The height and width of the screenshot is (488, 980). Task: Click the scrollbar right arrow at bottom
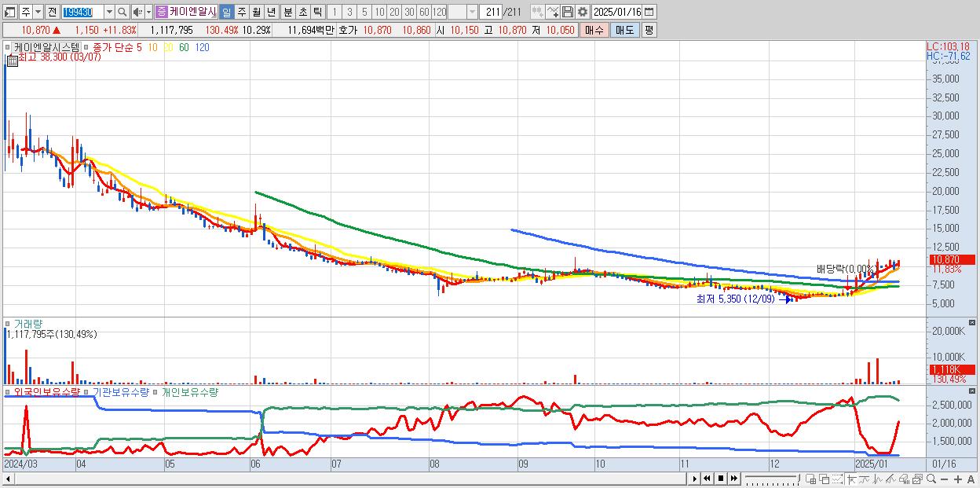[x=694, y=479]
